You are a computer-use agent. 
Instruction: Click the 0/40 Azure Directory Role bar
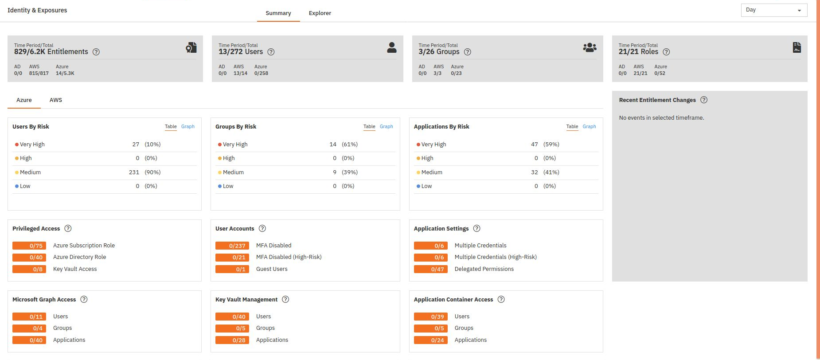click(29, 257)
